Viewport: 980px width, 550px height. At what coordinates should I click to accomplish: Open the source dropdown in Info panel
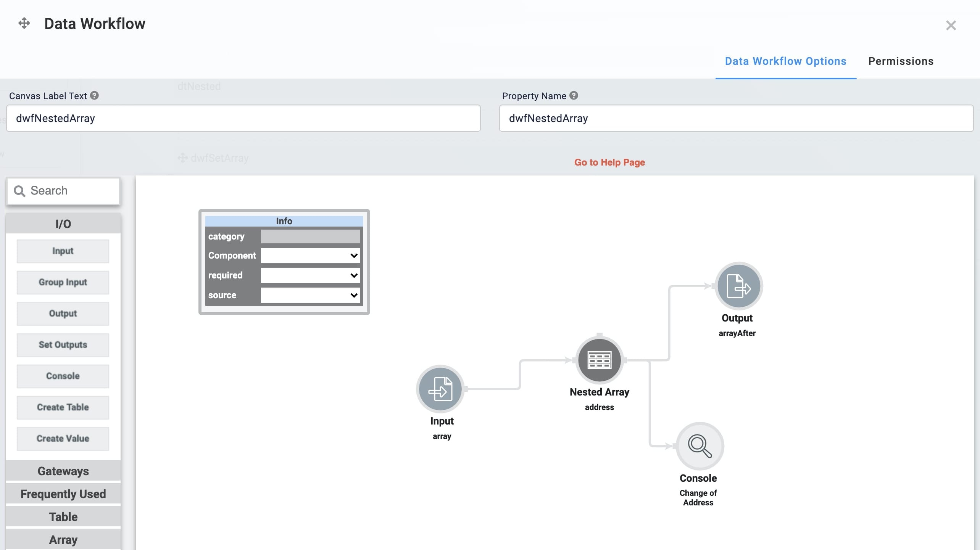coord(310,295)
